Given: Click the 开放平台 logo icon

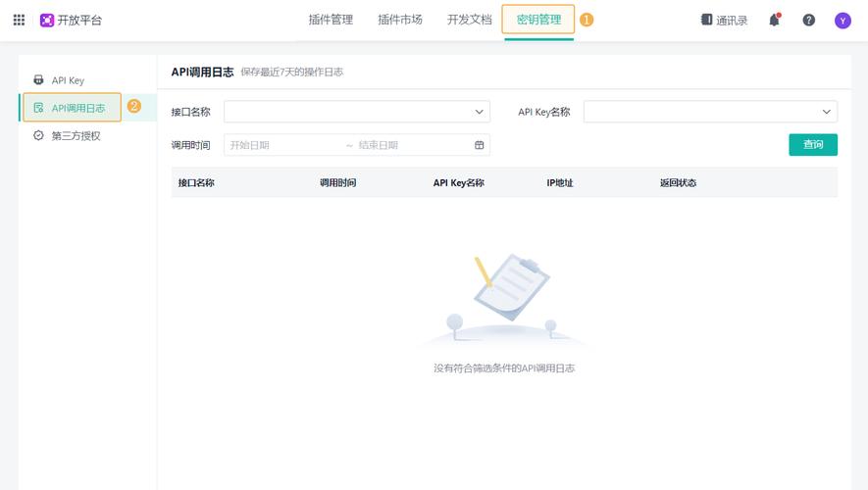Looking at the screenshot, I should [47, 21].
